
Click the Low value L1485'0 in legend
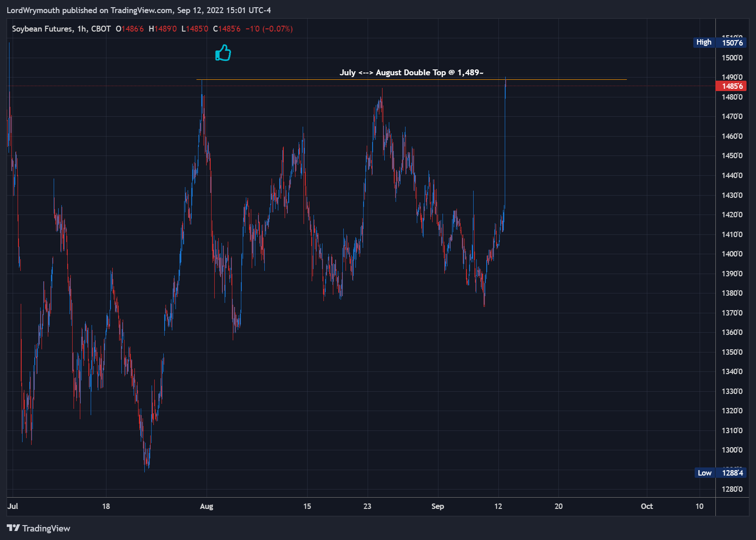click(x=195, y=29)
